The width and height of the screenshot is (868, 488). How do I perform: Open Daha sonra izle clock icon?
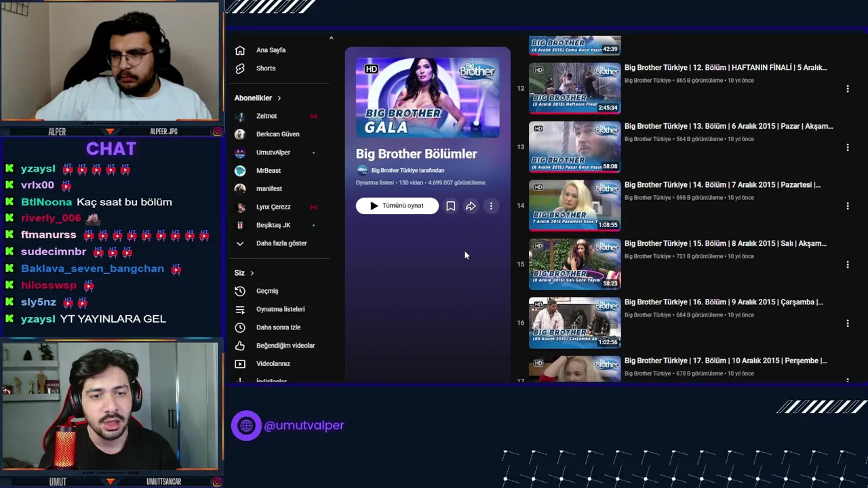click(x=239, y=327)
